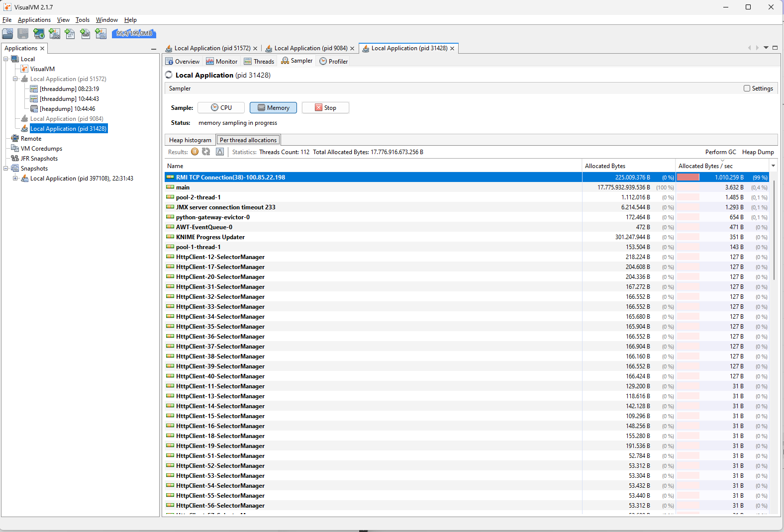Click the delta values triangle icon
The width and height of the screenshot is (784, 532).
[220, 152]
